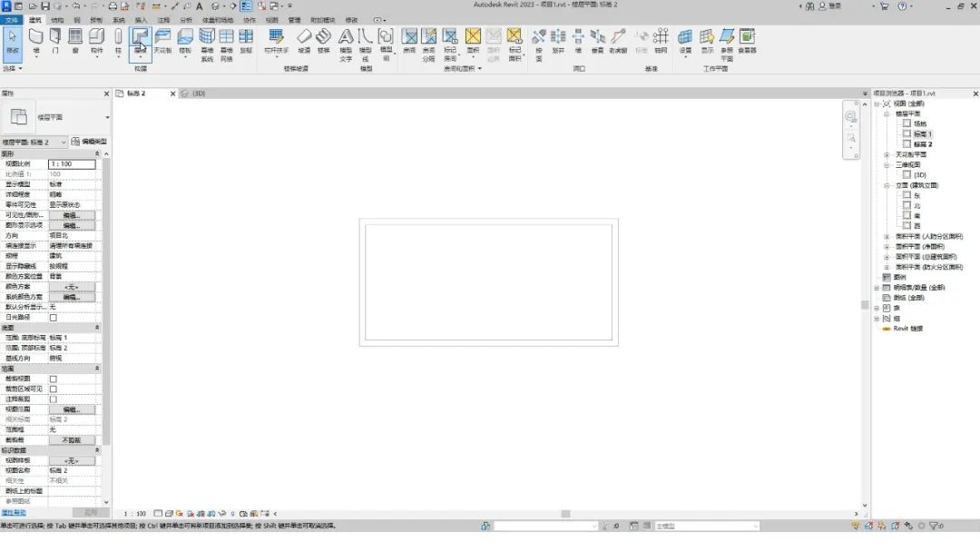This screenshot has height=552, width=980.
Task: Click the Properties help link
Action: point(13,513)
